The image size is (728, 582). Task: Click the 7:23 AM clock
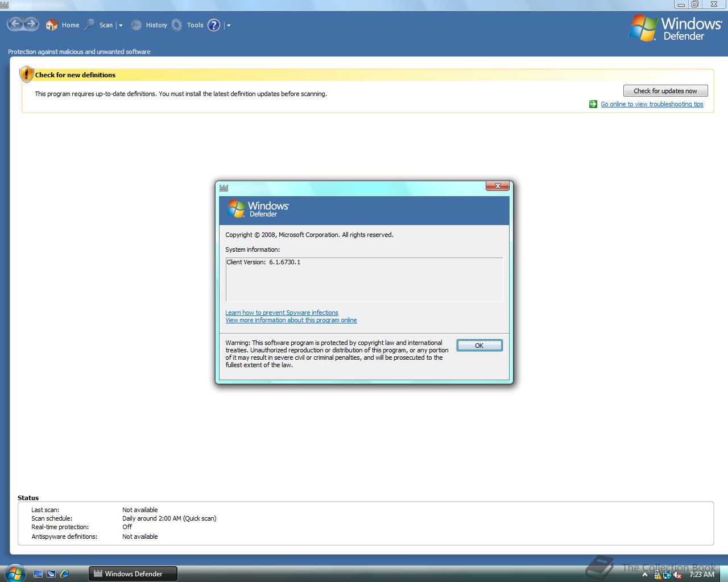[702, 575]
